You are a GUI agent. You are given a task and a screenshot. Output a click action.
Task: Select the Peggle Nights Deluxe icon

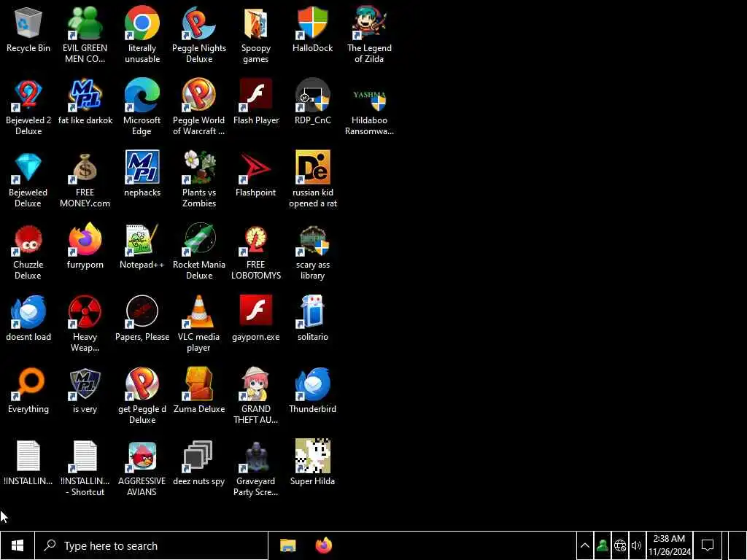pyautogui.click(x=198, y=23)
